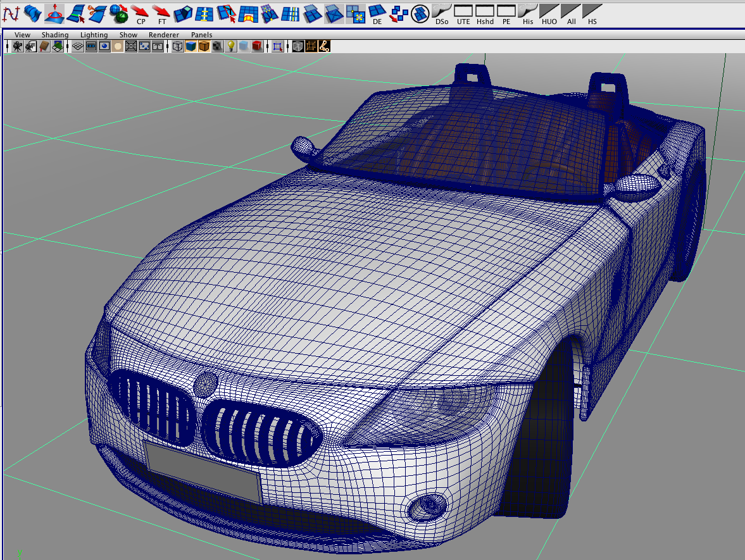
Task: Enable smooth shade all blue cube
Action: [191, 46]
